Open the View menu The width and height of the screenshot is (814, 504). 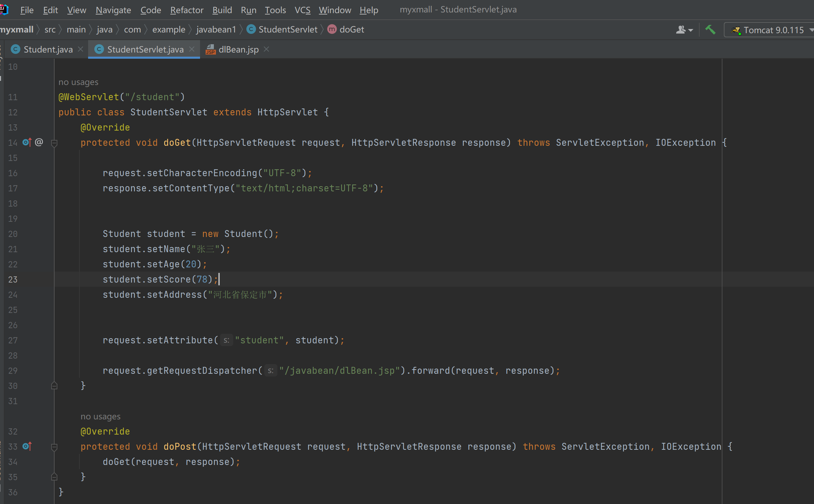77,10
